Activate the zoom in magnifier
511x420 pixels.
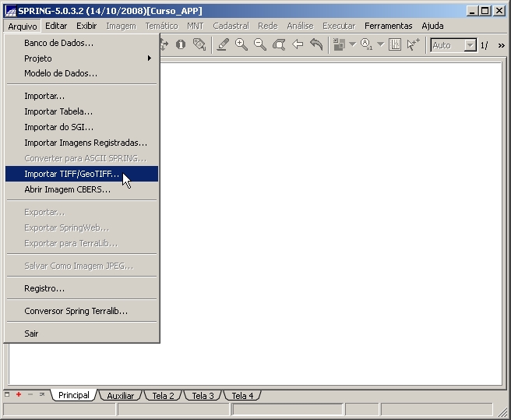point(241,45)
